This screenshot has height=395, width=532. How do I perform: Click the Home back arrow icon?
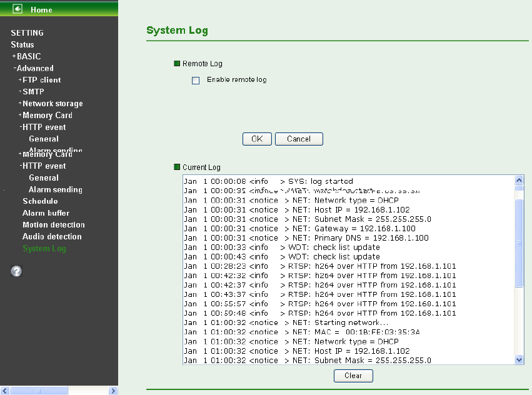(18, 9)
